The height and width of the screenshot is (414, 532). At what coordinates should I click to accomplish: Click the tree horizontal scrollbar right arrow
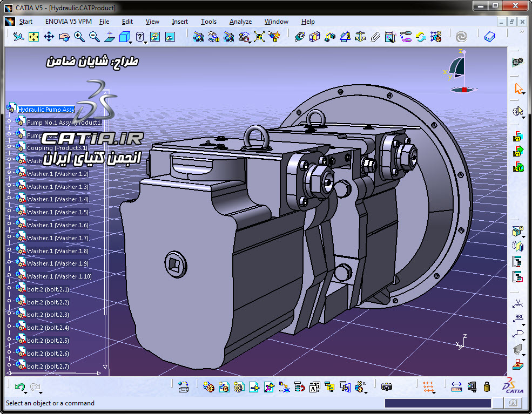pyautogui.click(x=99, y=374)
